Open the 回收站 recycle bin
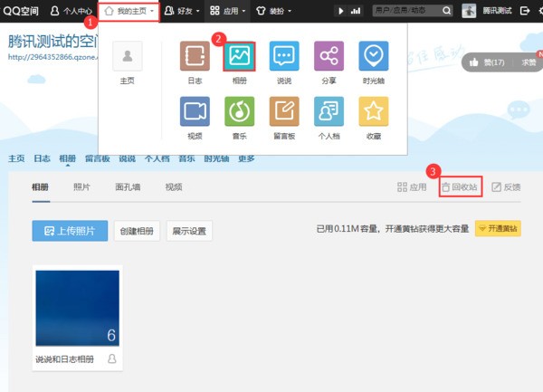The image size is (543, 392). click(460, 187)
